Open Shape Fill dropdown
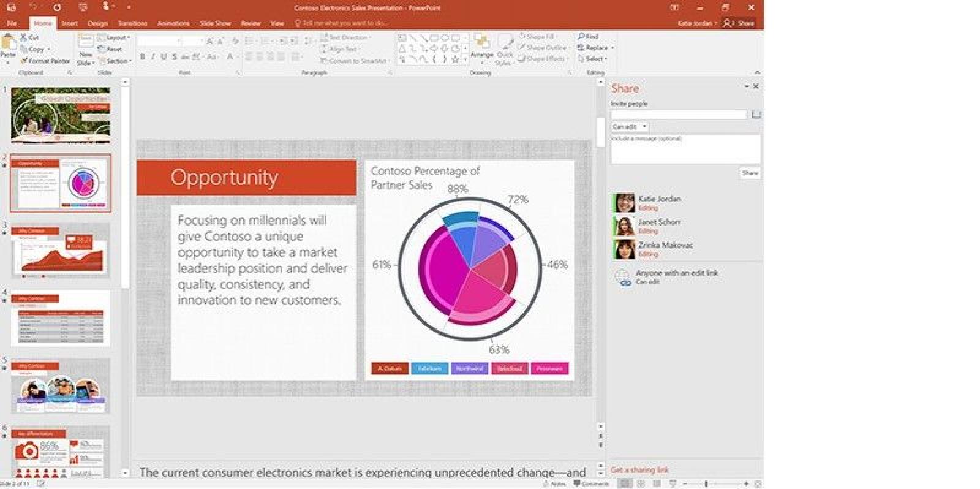The image size is (980, 489). [538, 37]
